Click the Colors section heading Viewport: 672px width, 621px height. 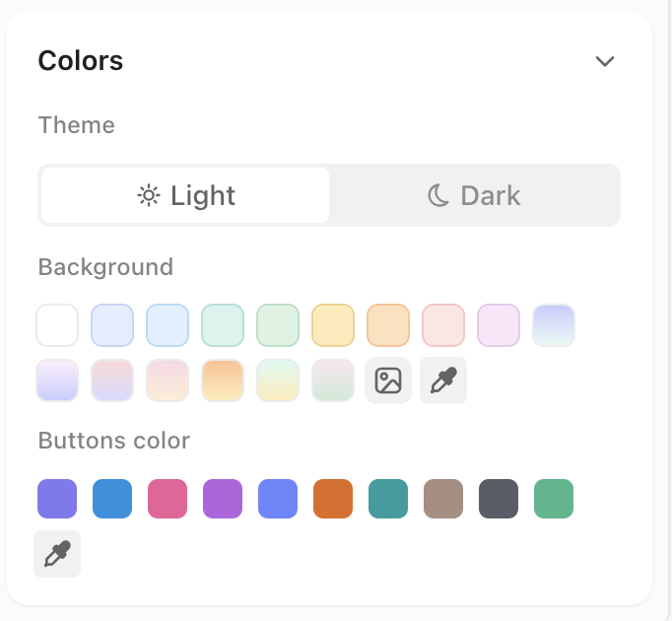point(81,61)
